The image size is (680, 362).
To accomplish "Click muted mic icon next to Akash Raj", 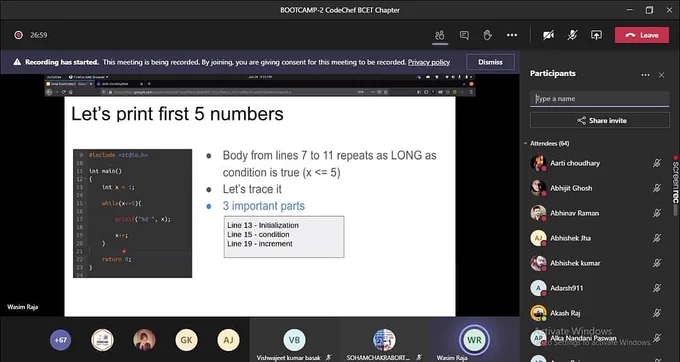I will tap(657, 313).
